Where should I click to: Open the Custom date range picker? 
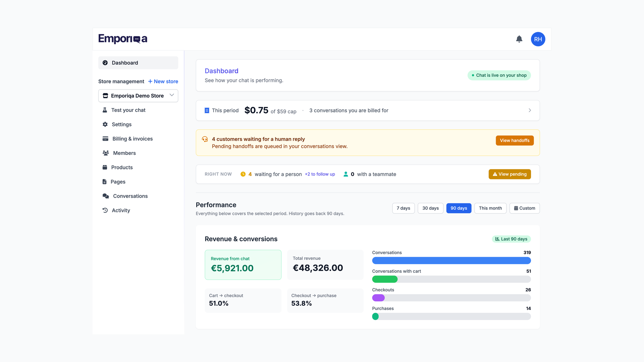[525, 208]
